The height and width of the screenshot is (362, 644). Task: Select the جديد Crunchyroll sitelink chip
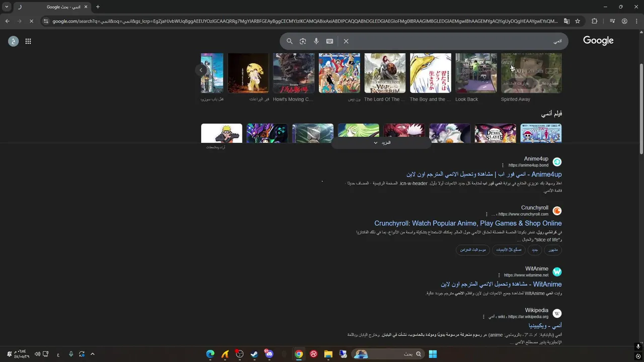click(x=535, y=250)
